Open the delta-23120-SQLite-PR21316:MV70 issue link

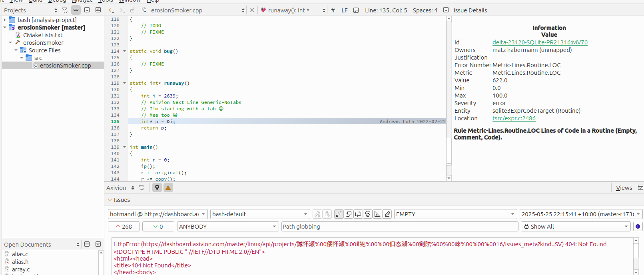pos(540,42)
